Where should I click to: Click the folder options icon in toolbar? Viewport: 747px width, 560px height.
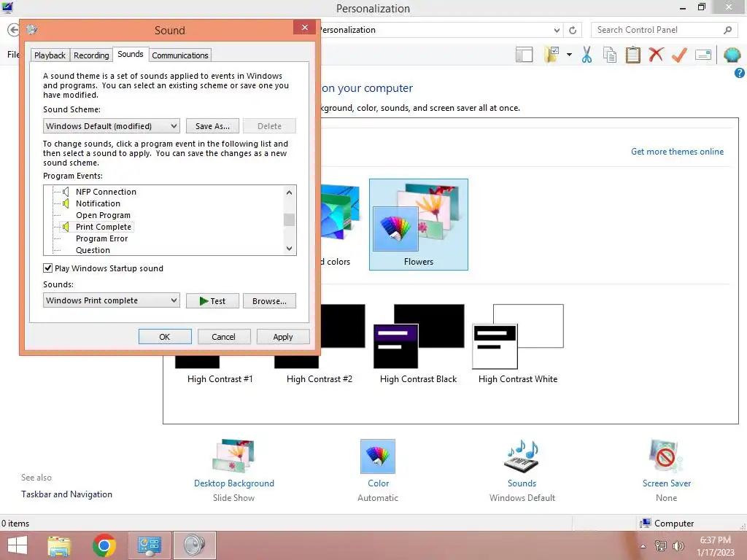[552, 55]
